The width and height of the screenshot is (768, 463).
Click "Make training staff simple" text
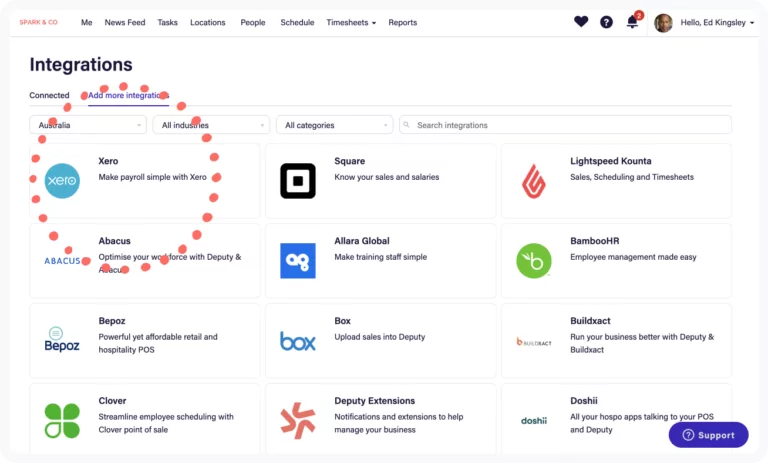[381, 257]
